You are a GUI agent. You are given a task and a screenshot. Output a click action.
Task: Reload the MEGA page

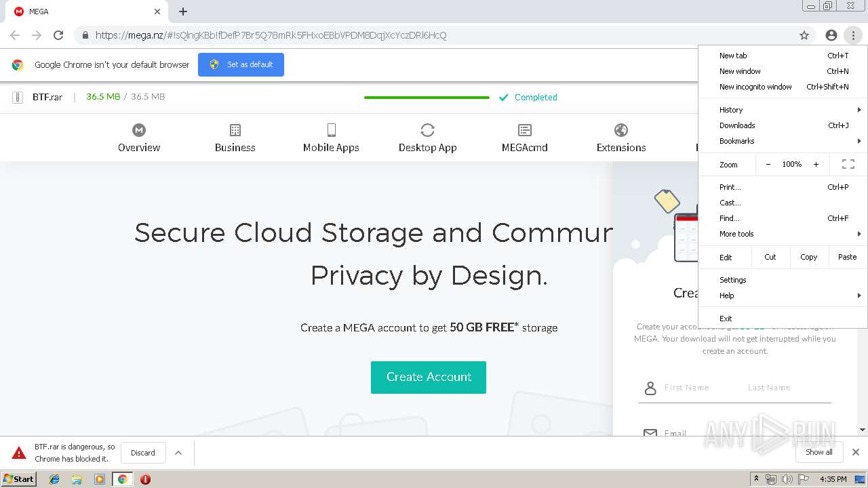click(x=58, y=35)
